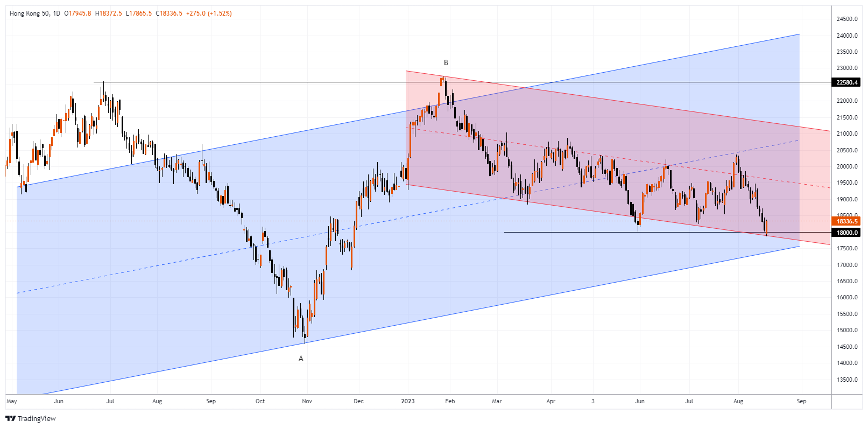Click the first Sep label on time axis

coord(211,401)
